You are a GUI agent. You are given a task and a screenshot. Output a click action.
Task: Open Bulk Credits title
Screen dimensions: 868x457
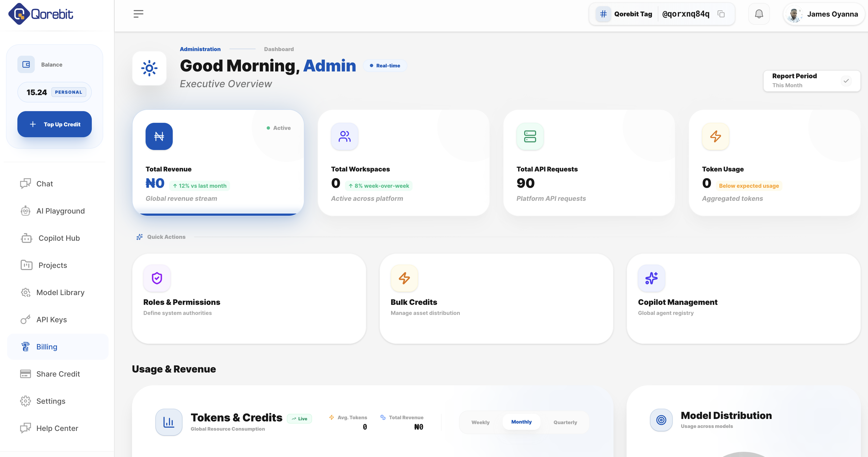pos(414,302)
